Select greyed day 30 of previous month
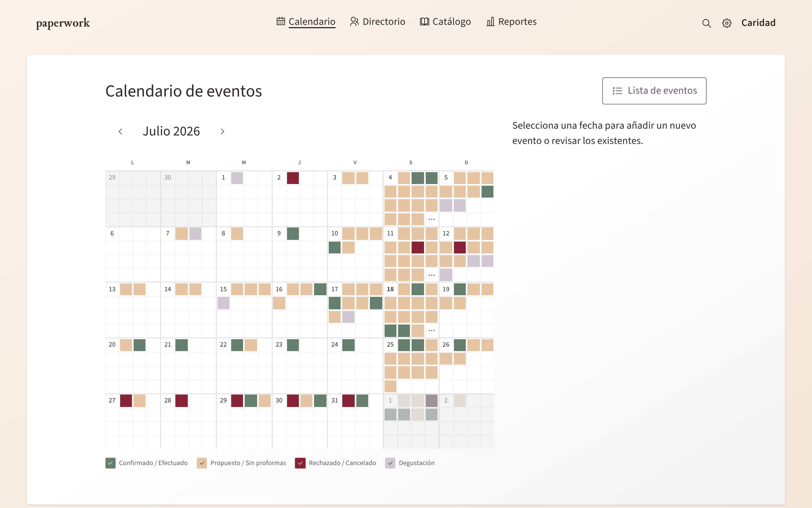812x508 pixels. pyautogui.click(x=168, y=178)
